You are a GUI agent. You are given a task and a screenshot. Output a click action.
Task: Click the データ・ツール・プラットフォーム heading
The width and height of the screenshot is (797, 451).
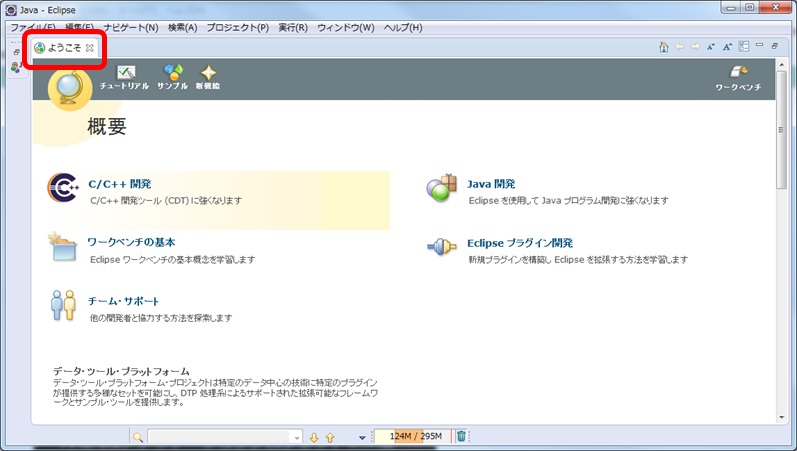tap(121, 371)
